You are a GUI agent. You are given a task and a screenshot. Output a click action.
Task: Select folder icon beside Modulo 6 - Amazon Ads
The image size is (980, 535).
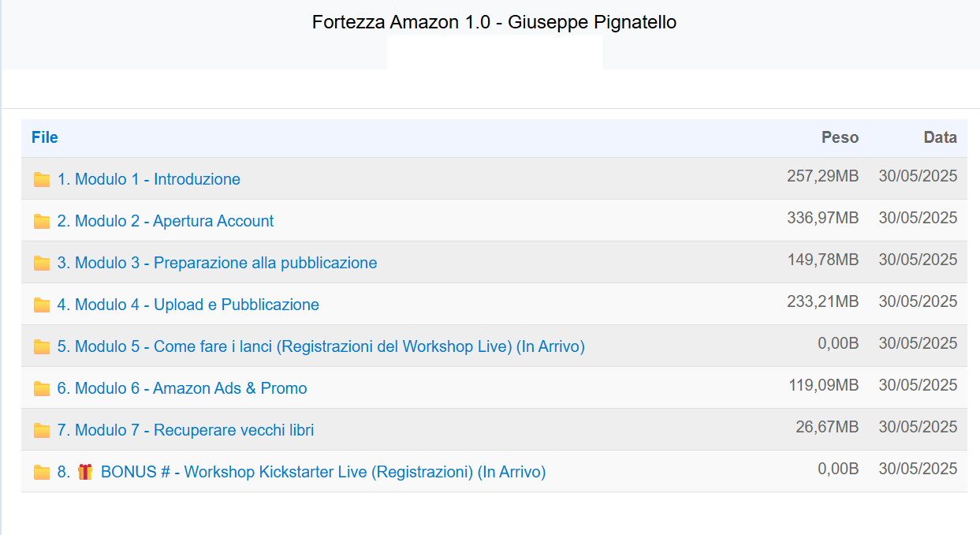(x=42, y=388)
